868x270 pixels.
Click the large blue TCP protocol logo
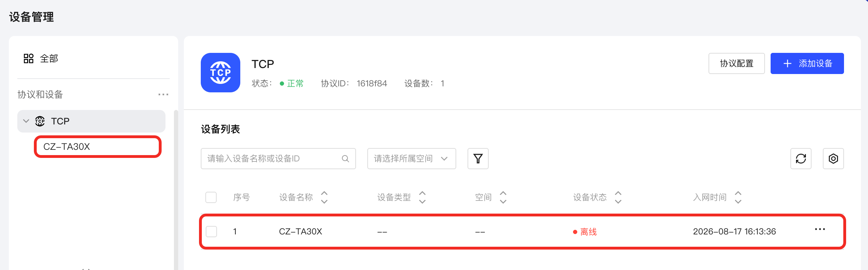pyautogui.click(x=221, y=73)
